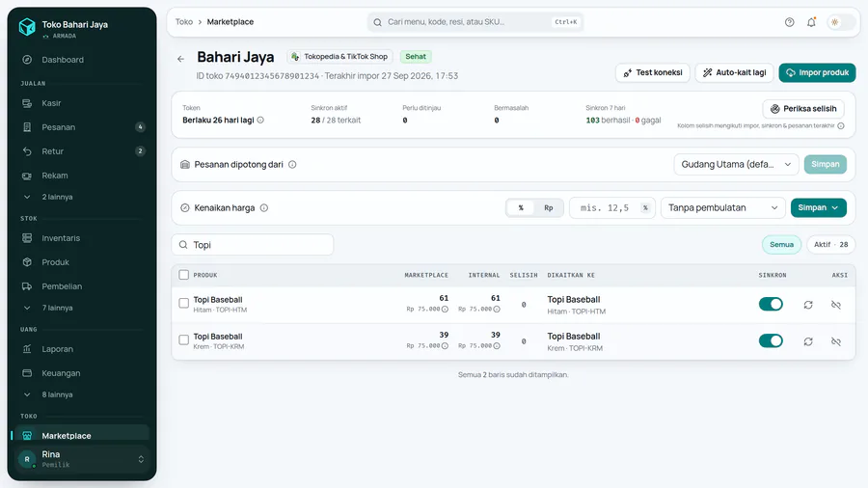The width and height of the screenshot is (868, 488).
Task: Click the Test koneksi button
Action: (x=653, y=72)
